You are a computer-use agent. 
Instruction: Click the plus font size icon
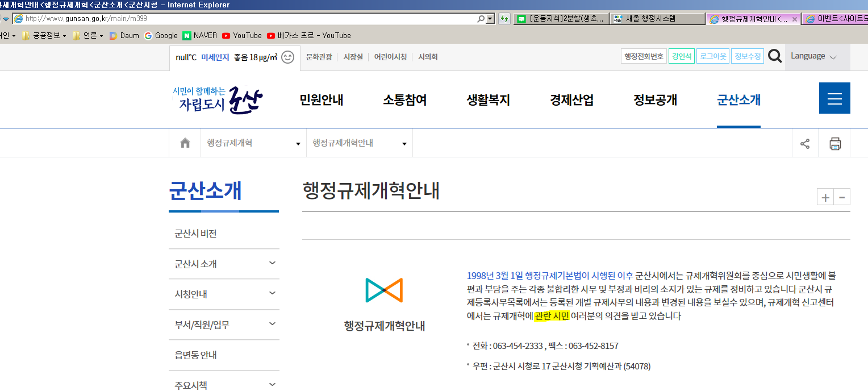[825, 197]
